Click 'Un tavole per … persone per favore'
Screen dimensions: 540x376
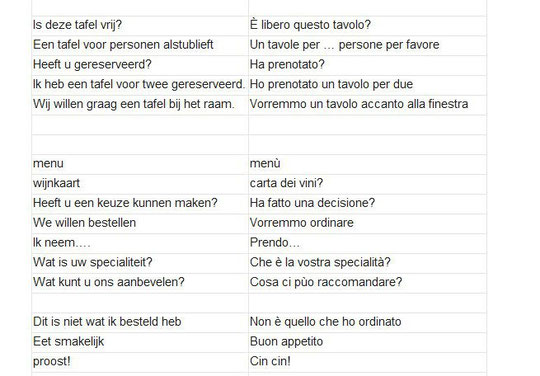coord(367,45)
